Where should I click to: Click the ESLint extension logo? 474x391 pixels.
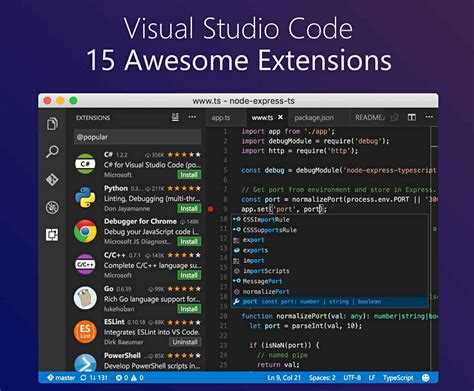tap(85, 331)
